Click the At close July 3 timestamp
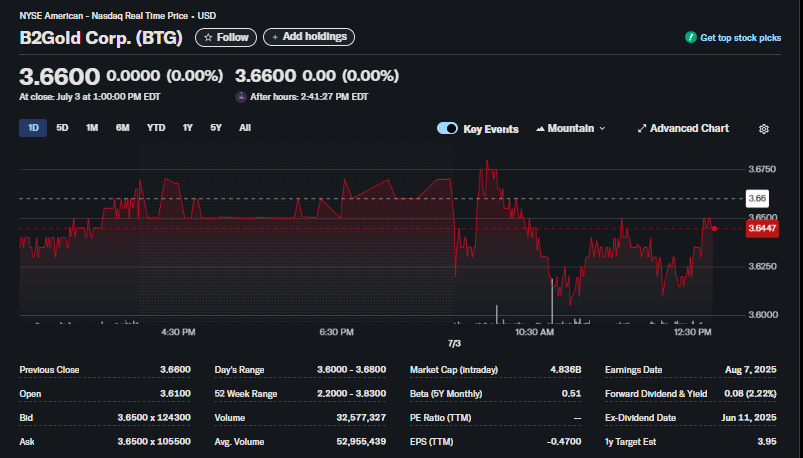This screenshot has width=803, height=458. pos(90,97)
